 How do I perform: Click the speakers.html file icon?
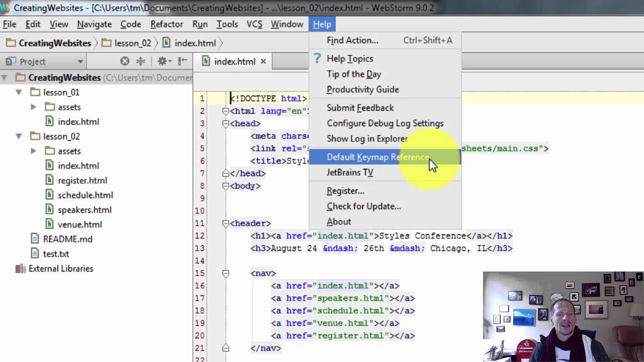tap(49, 210)
